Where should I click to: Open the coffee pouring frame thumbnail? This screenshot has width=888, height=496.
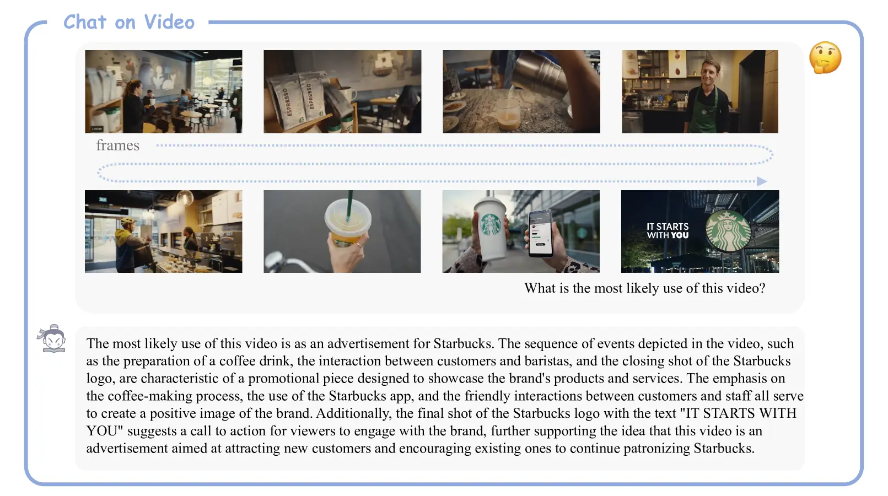[x=521, y=92]
